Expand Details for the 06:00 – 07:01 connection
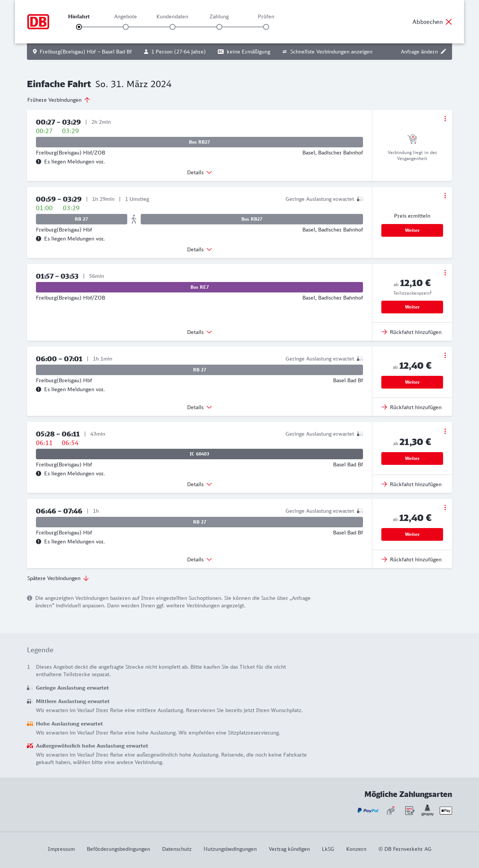The height and width of the screenshot is (868, 479). [199, 407]
